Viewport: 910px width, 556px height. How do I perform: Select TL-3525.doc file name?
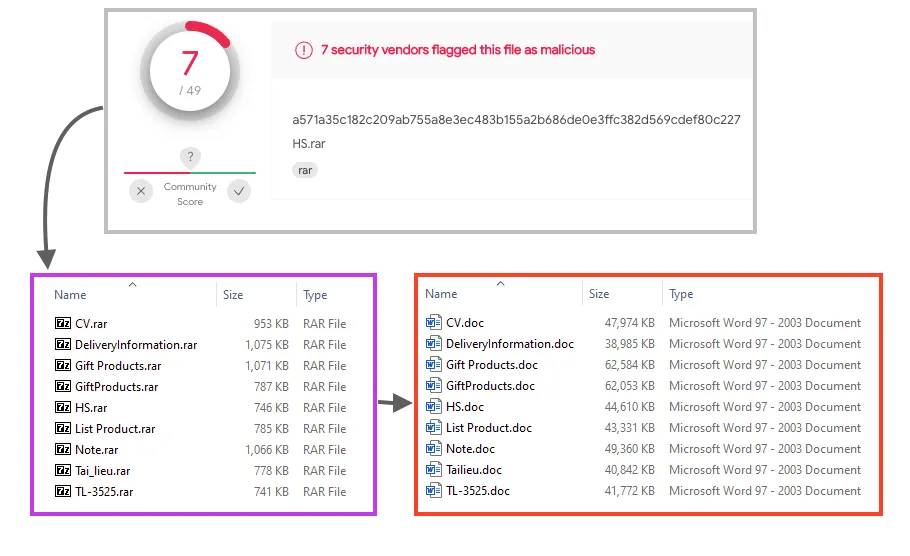tap(478, 491)
